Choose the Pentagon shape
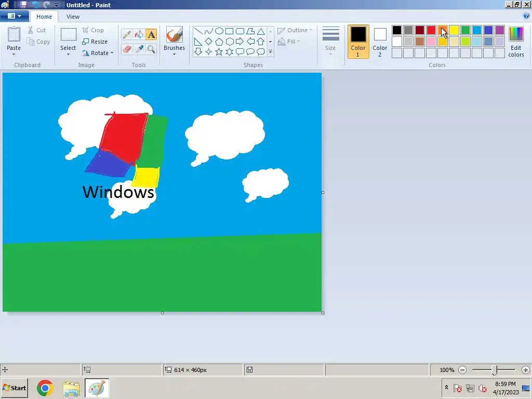Viewport: 532px width, 399px height. [219, 42]
